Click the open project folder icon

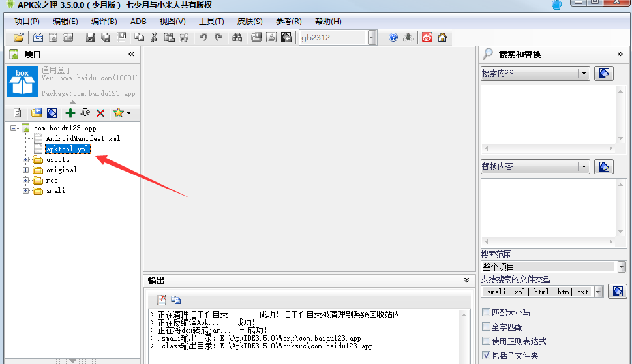(x=18, y=37)
